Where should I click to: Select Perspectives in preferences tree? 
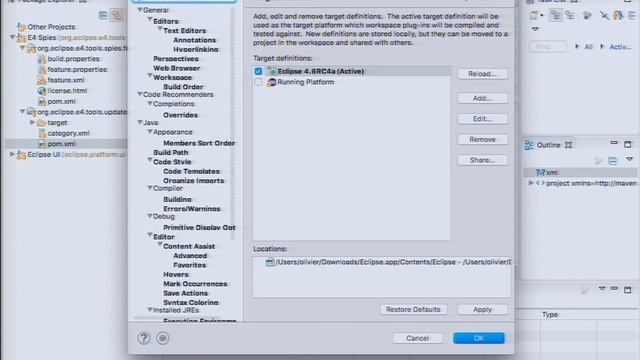(176, 59)
